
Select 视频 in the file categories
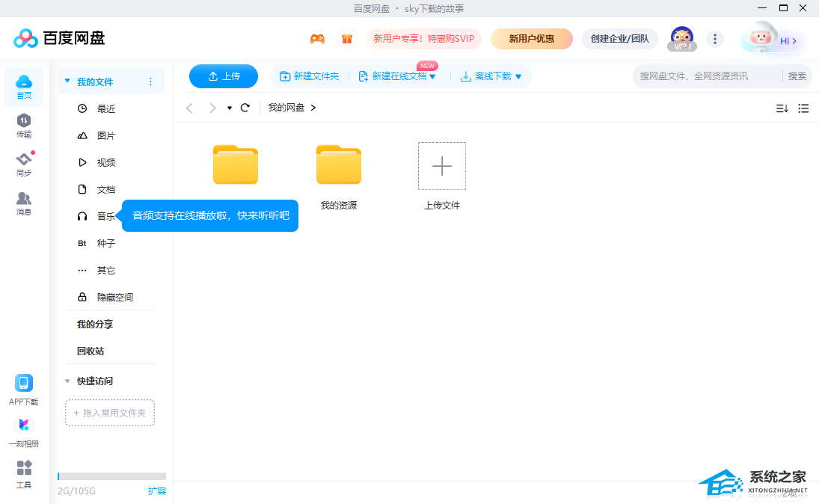(106, 162)
